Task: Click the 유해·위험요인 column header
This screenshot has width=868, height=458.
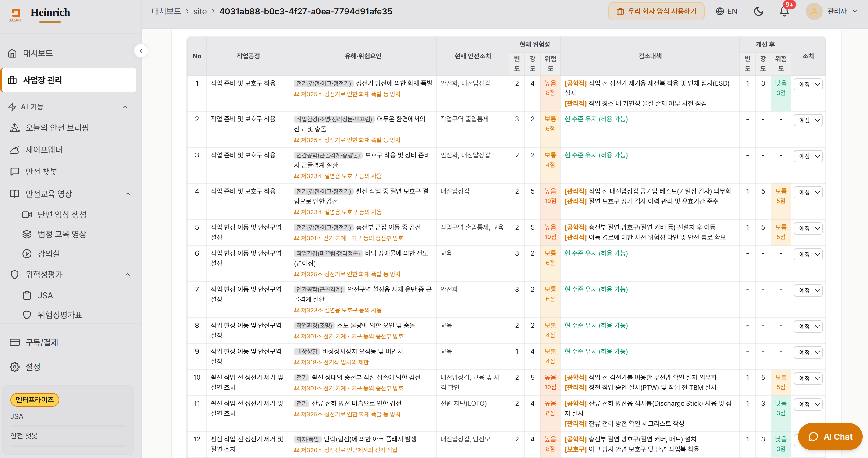Action: tap(363, 56)
